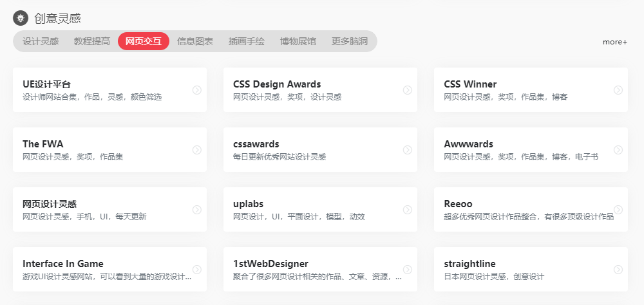The height and width of the screenshot is (305, 644).
Task: Click The FWA description 网页设计灵感，奖项，作品集
Action: pyautogui.click(x=73, y=157)
